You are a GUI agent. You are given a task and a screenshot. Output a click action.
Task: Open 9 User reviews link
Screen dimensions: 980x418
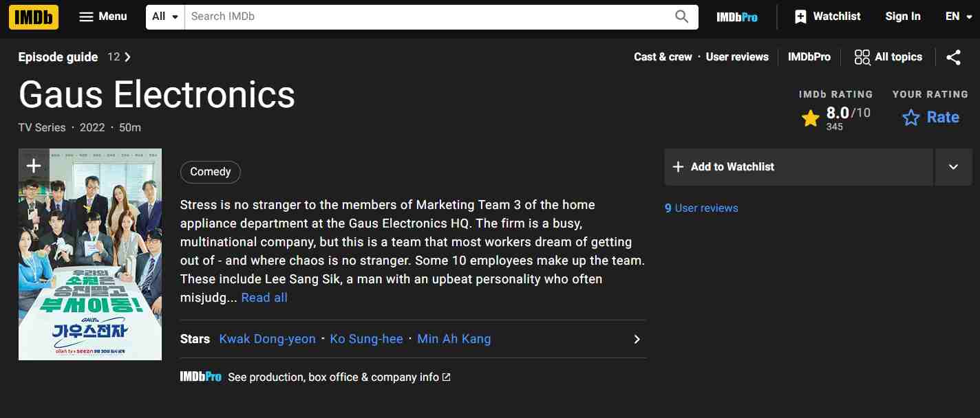pyautogui.click(x=701, y=208)
